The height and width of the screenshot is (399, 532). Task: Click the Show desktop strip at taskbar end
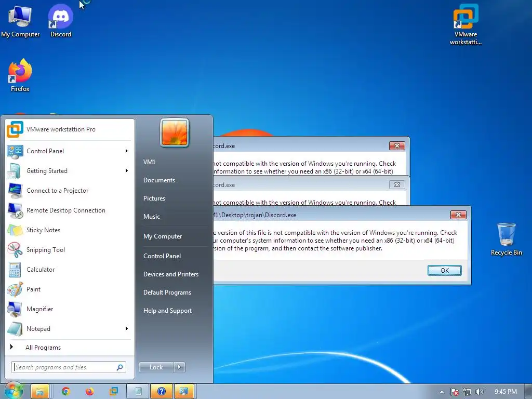pos(529,392)
